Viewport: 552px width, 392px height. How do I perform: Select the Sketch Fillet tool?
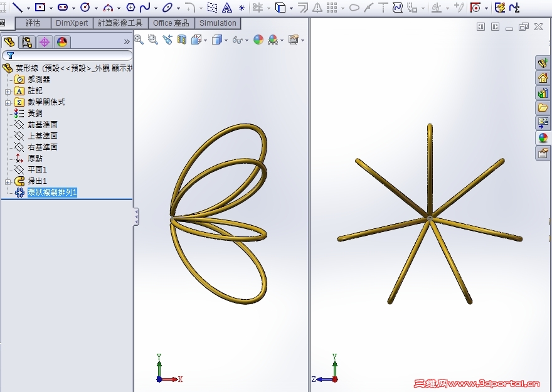point(190,8)
